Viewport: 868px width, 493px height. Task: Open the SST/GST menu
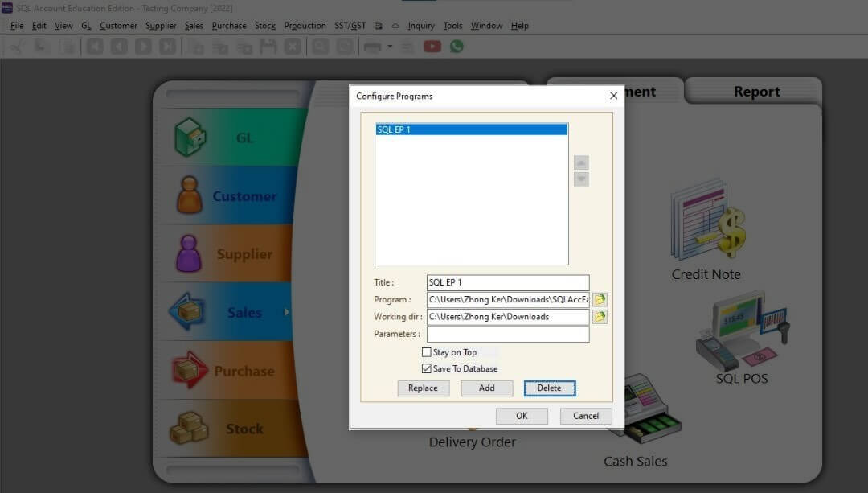click(350, 26)
